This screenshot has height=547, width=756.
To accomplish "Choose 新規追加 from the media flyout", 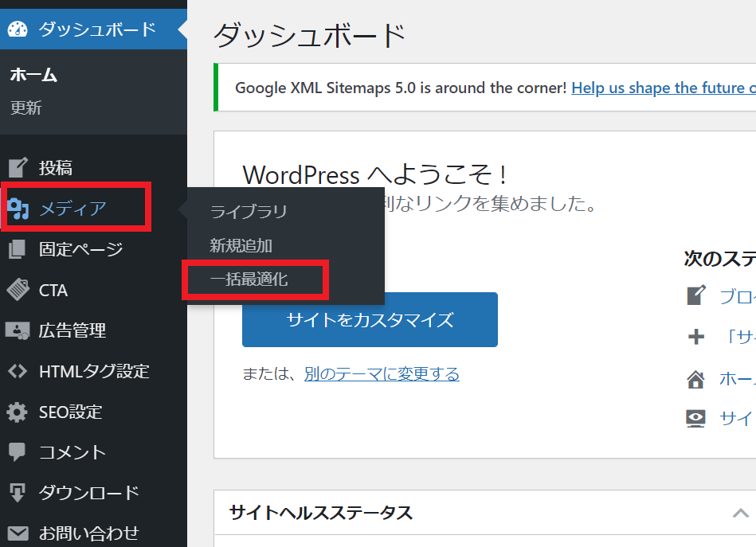I will pos(241,246).
